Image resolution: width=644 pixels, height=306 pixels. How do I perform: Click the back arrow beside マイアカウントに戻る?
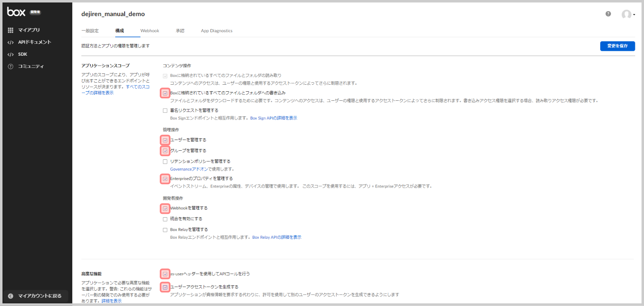pyautogui.click(x=11, y=296)
